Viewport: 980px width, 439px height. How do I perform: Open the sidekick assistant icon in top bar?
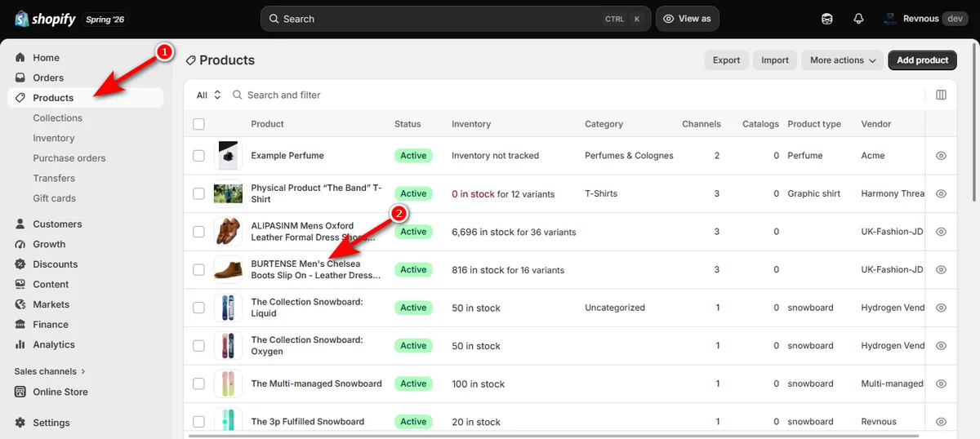(x=827, y=19)
